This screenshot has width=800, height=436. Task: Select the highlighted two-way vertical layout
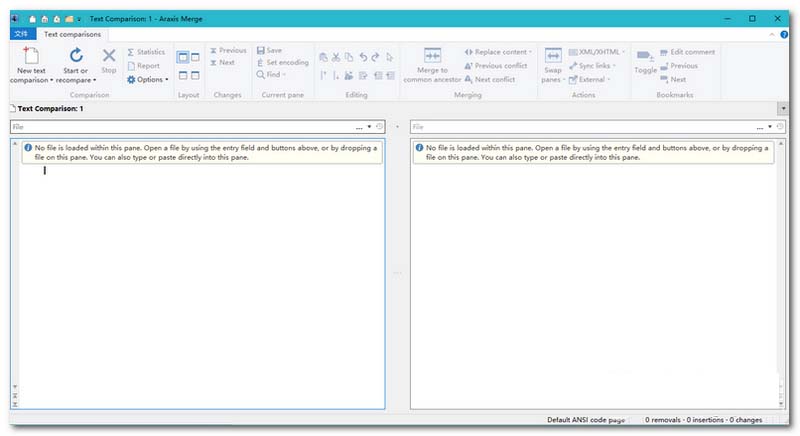tap(183, 57)
